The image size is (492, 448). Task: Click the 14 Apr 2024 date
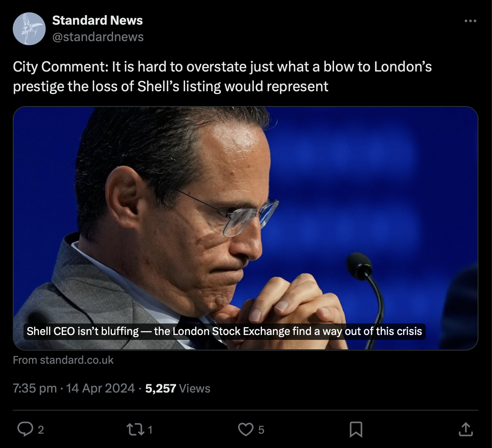pos(100,388)
